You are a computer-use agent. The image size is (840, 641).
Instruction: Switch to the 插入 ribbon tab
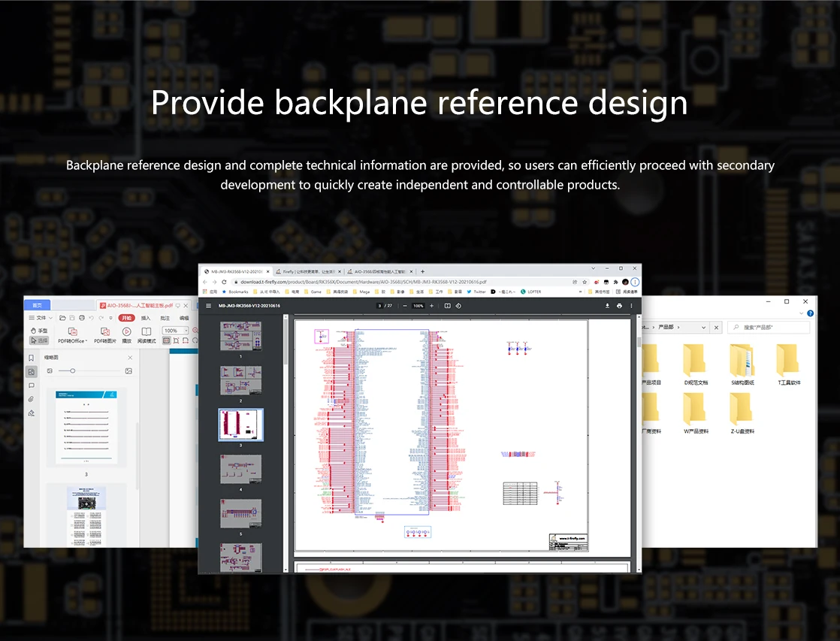click(x=146, y=318)
